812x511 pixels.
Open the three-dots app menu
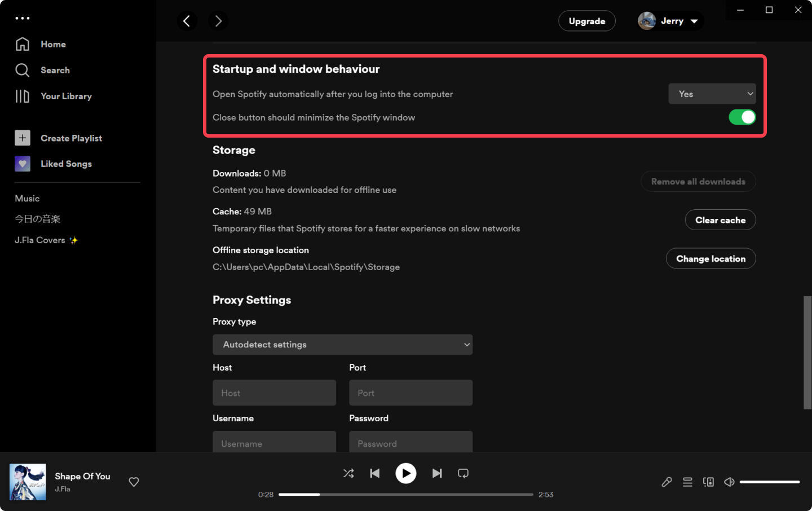tap(23, 18)
